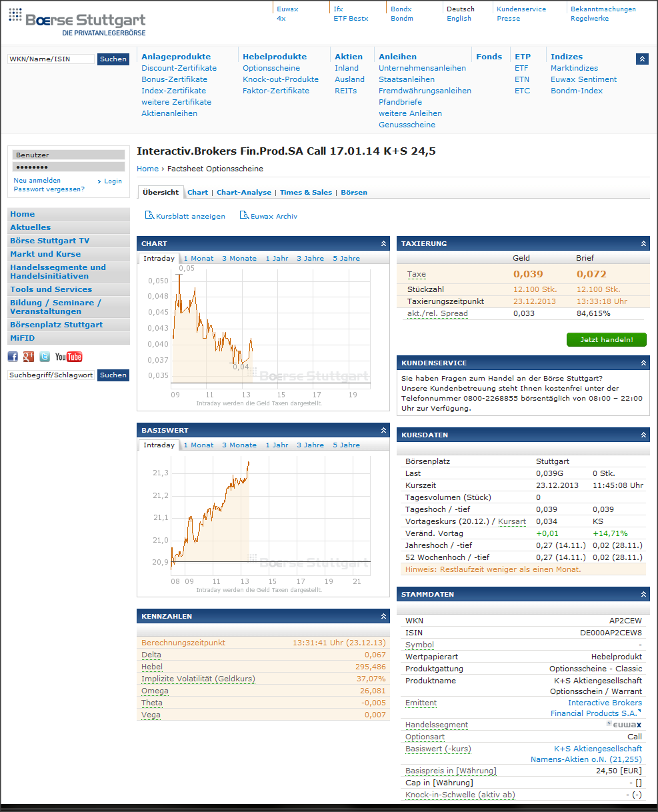Open the Facebook social icon
The width and height of the screenshot is (658, 812).
13,357
